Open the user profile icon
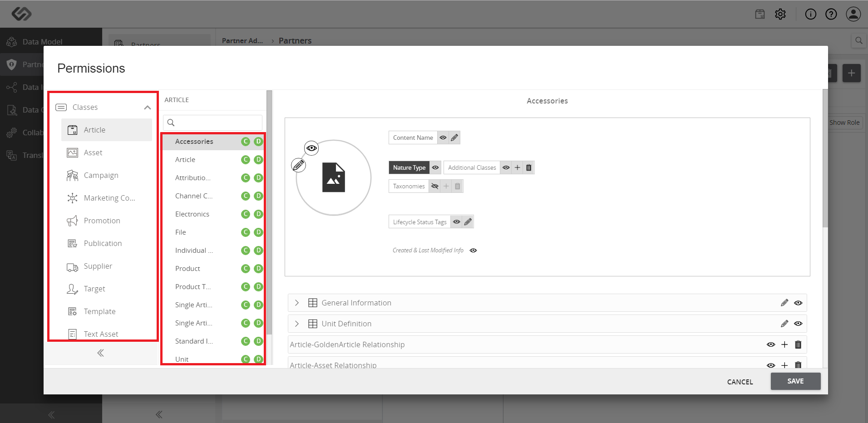 (x=853, y=14)
